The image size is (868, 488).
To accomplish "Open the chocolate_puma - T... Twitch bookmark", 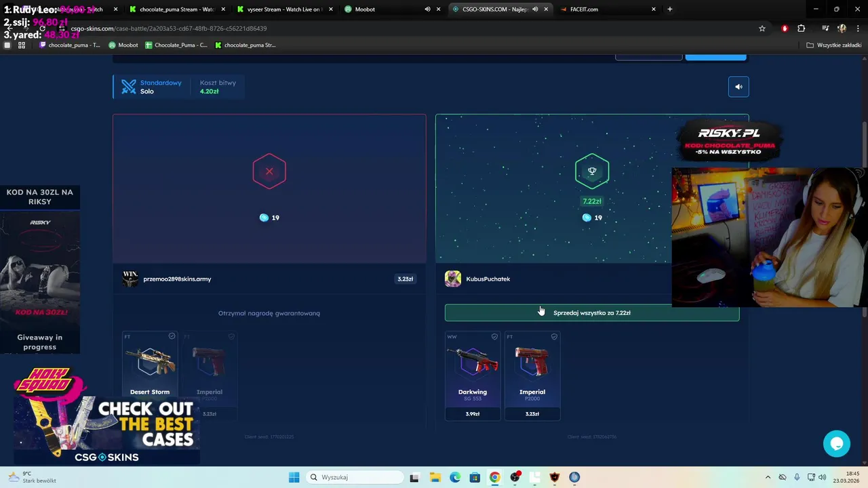I will tap(70, 45).
